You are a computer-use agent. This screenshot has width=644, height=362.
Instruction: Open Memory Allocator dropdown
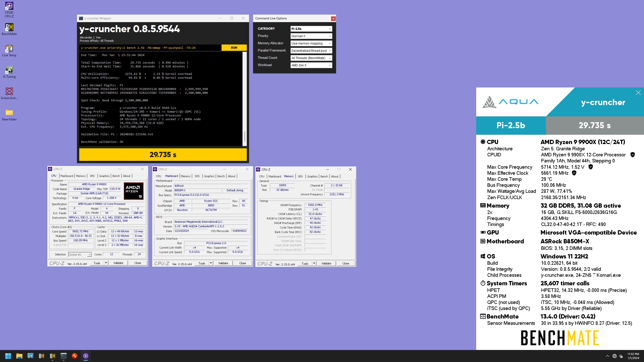(311, 43)
